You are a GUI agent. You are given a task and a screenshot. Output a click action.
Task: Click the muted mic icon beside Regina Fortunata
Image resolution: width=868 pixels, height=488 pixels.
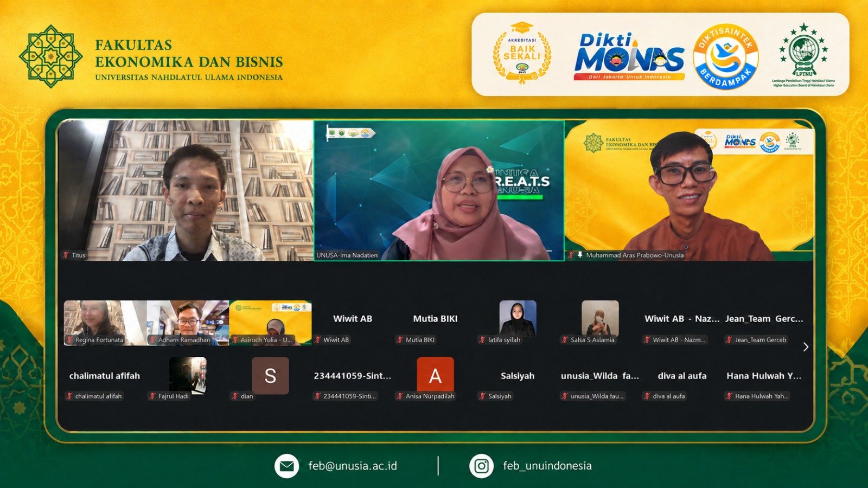pyautogui.click(x=69, y=340)
